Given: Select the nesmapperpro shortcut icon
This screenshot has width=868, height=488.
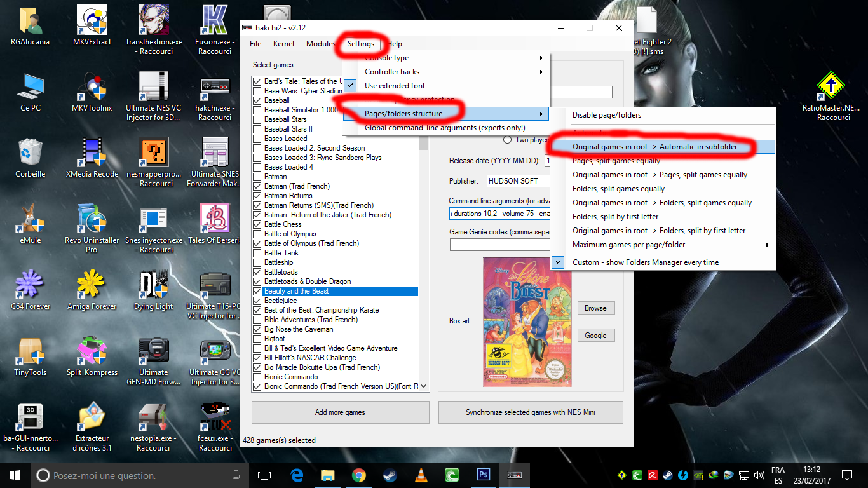Looking at the screenshot, I should [x=154, y=162].
